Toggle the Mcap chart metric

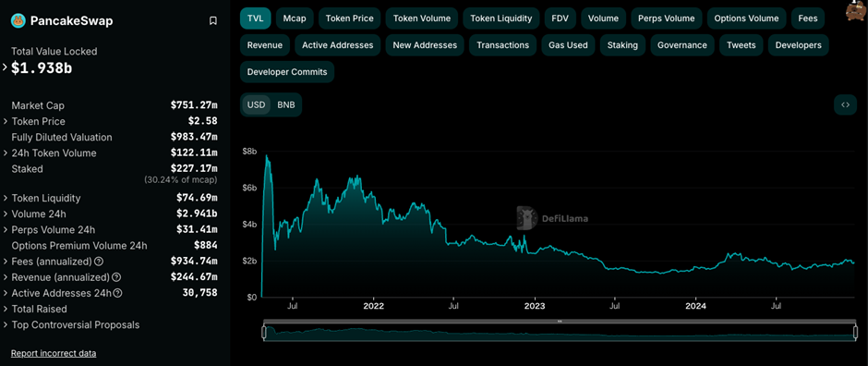(x=295, y=18)
